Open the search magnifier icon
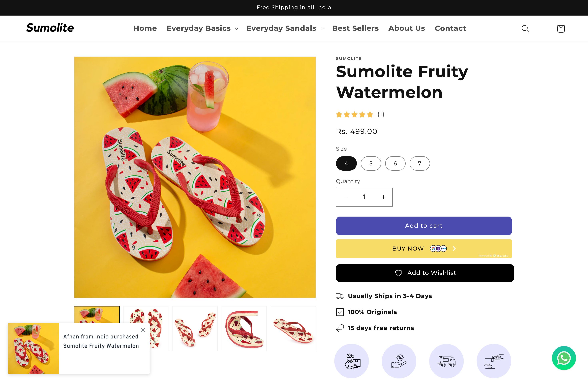 click(525, 29)
